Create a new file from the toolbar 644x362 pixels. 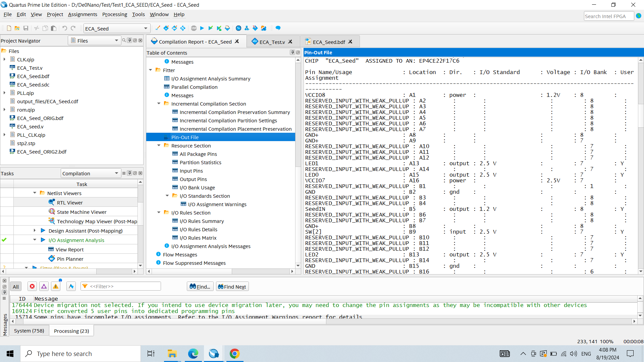(9, 28)
